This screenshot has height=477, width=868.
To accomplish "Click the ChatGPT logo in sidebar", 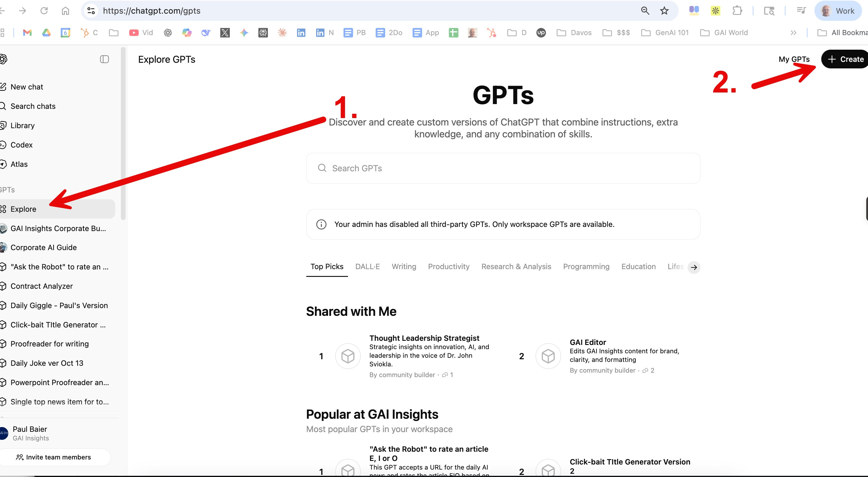I will [x=3, y=59].
